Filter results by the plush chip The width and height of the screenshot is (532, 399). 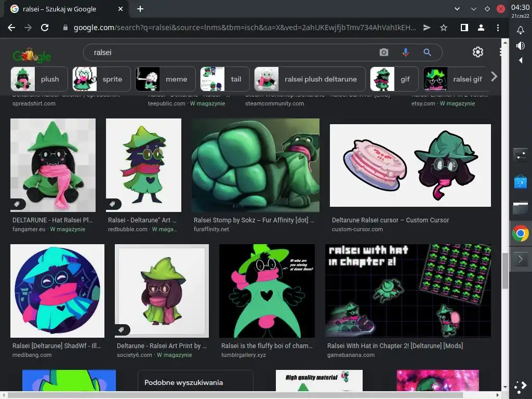pyautogui.click(x=39, y=79)
